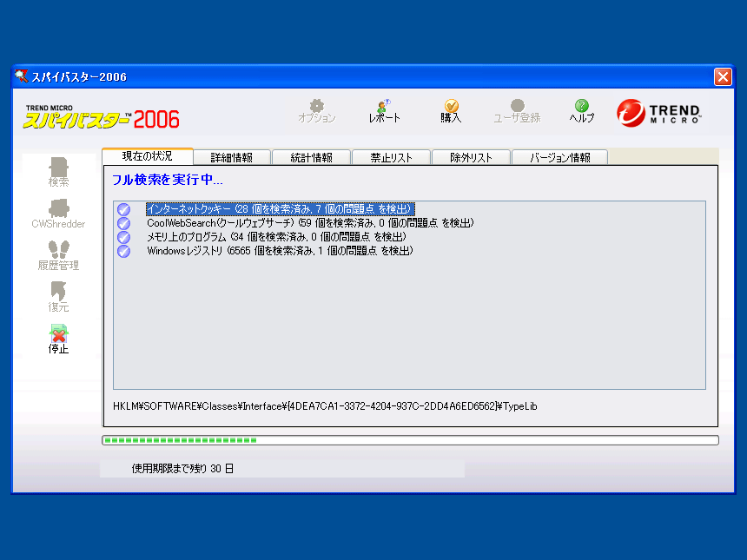Click the 使用期限まで残り 30 日 status text

(x=182, y=469)
